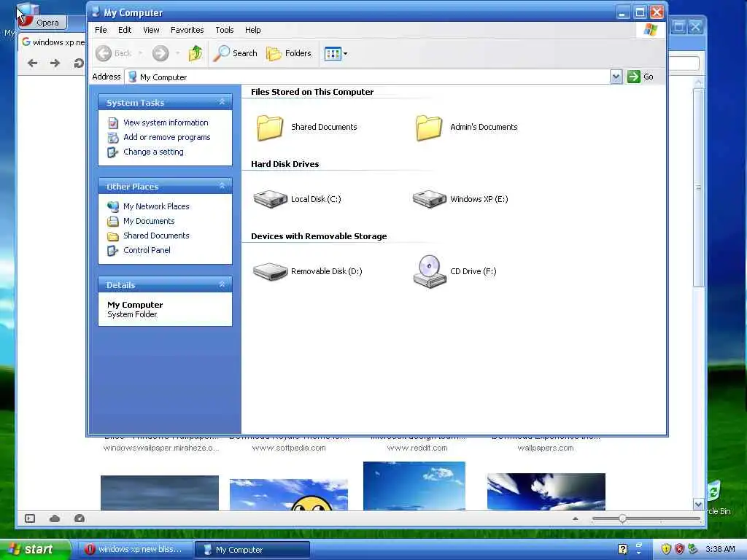The width and height of the screenshot is (747, 560).
Task: Toggle the Opera sidebar panel icon
Action: [30, 518]
